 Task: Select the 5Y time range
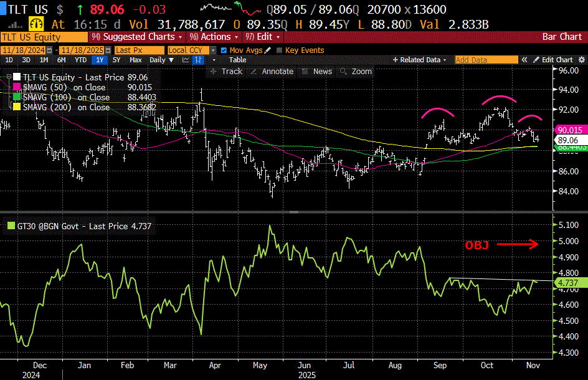116,60
